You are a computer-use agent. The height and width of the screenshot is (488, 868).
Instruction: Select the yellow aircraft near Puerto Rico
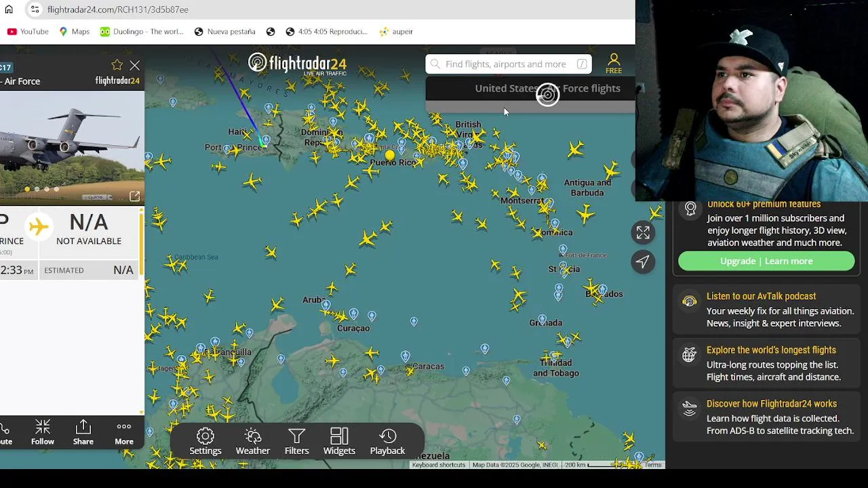(390, 155)
